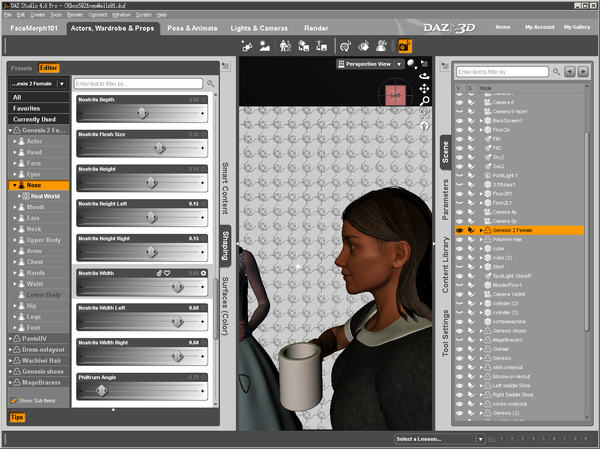Expand the PantsUV item in shaping tree
The image size is (600, 449).
pos(10,338)
